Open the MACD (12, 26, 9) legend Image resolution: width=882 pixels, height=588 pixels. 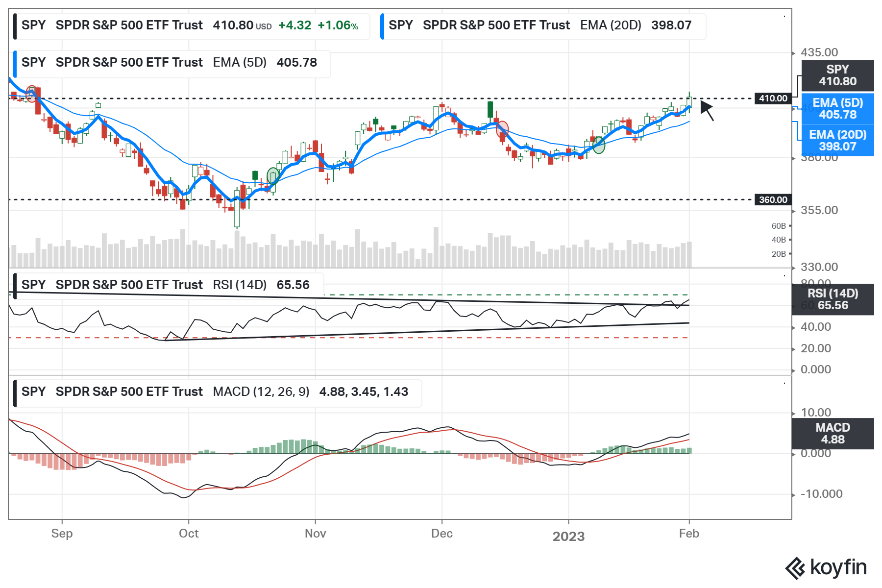[x=217, y=392]
